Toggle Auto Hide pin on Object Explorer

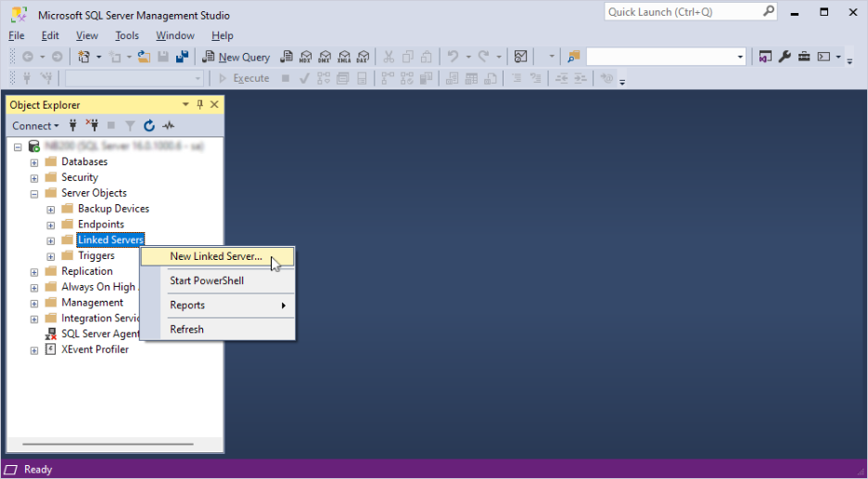[x=200, y=105]
